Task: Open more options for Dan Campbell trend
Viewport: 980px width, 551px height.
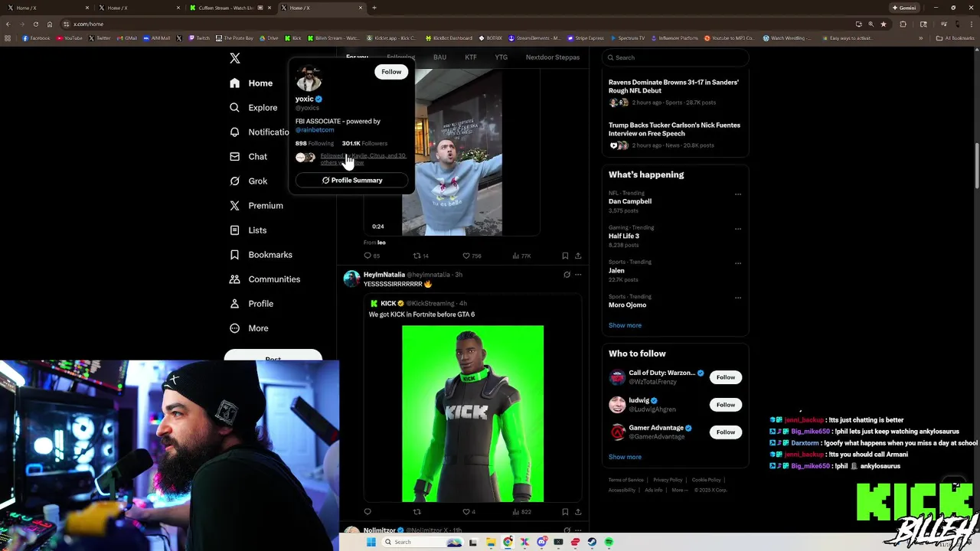Action: (x=738, y=194)
